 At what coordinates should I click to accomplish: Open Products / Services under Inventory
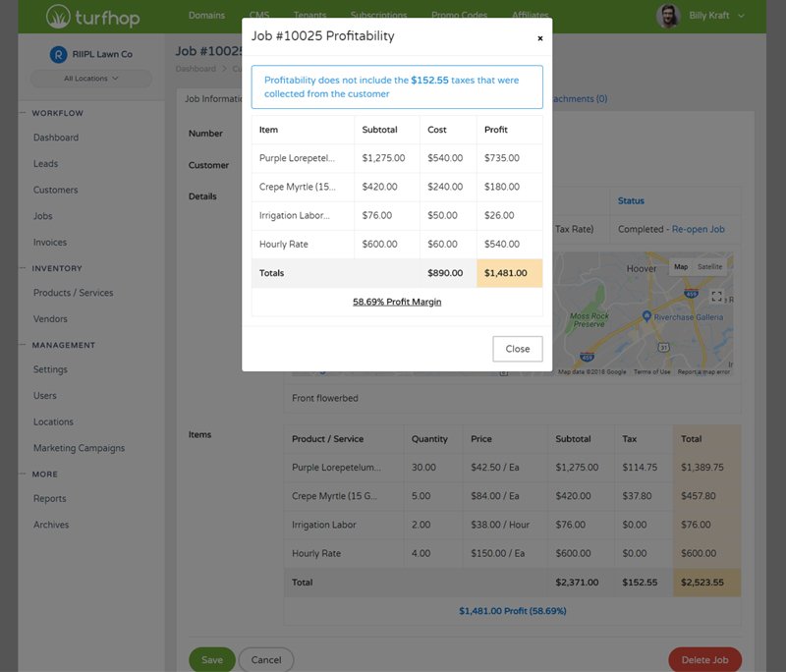(68, 292)
